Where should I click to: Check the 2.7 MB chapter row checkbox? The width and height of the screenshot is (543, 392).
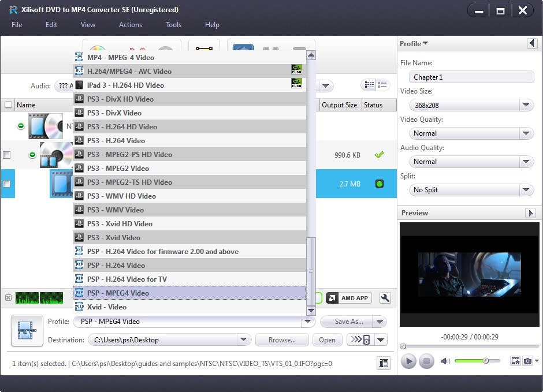tap(6, 184)
